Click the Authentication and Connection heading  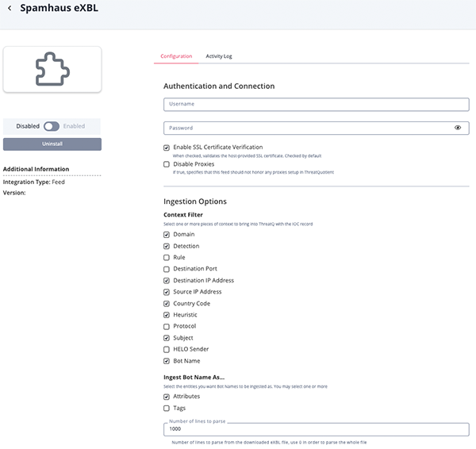pos(219,86)
